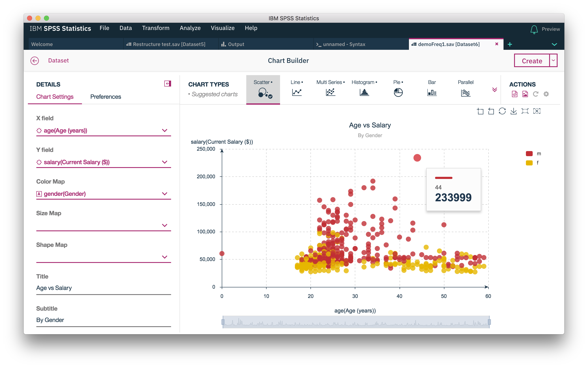This screenshot has width=588, height=368.
Task: Open the Size Map dropdown
Action: point(165,225)
